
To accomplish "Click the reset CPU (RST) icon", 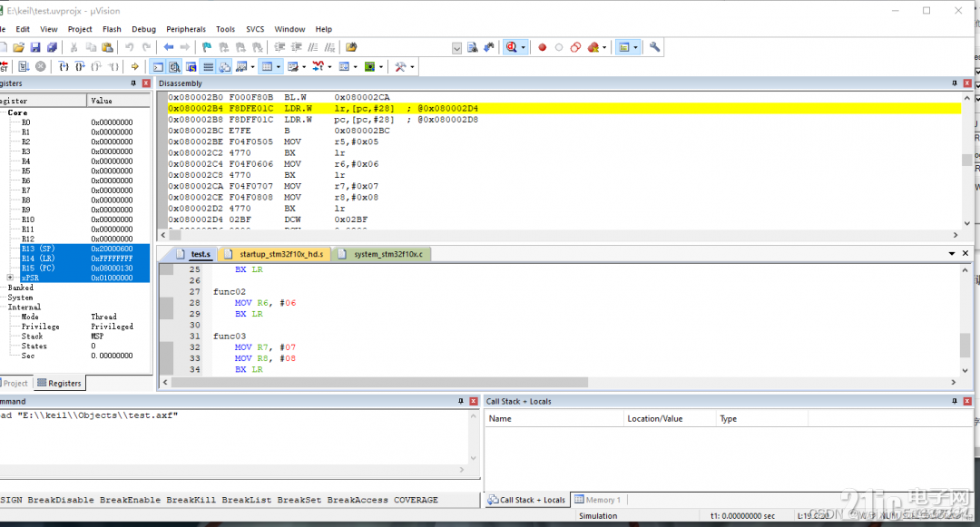I will [4, 67].
